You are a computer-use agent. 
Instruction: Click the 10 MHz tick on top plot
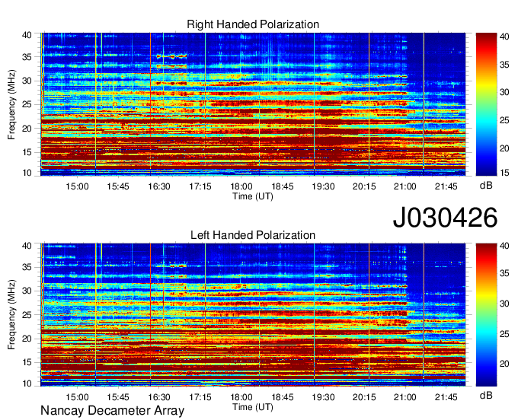tap(27, 173)
